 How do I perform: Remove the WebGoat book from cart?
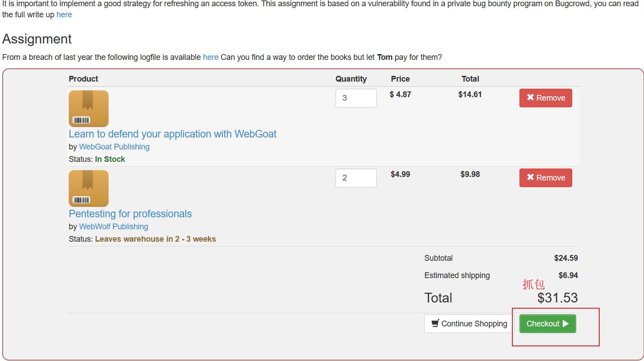546,98
